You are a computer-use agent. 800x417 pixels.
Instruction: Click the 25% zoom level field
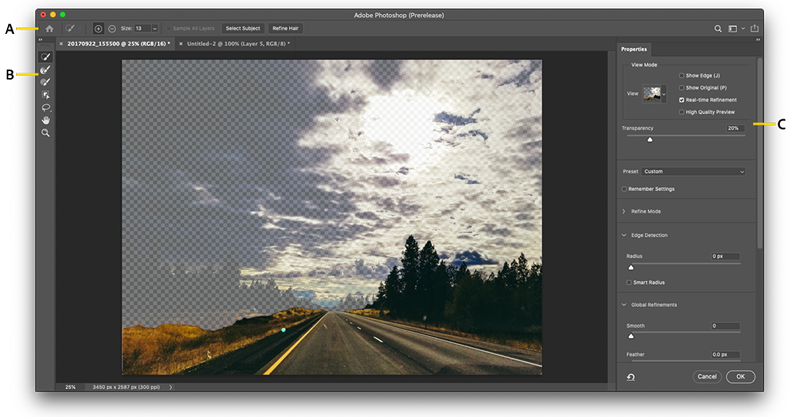[x=70, y=387]
